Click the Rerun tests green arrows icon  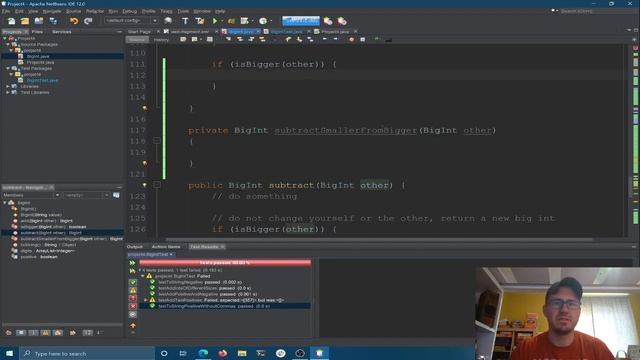132,263
